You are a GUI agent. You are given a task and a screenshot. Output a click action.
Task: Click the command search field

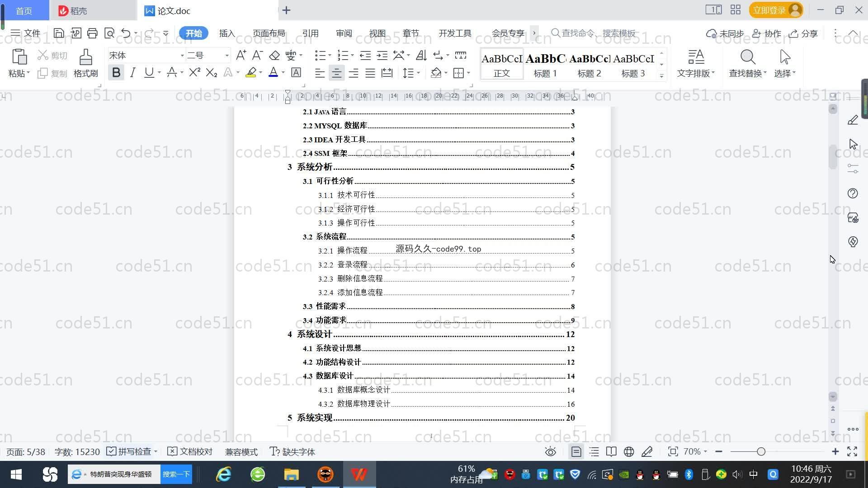594,33
